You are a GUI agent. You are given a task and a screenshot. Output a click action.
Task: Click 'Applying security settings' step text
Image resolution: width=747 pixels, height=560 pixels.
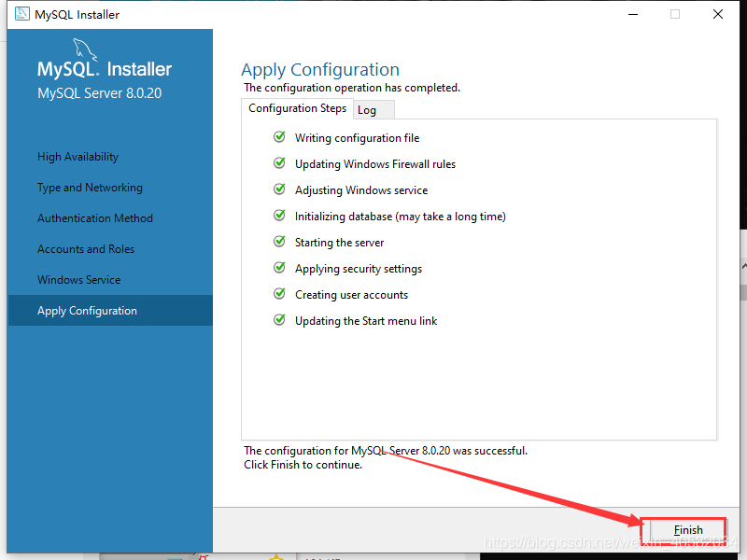(x=359, y=269)
